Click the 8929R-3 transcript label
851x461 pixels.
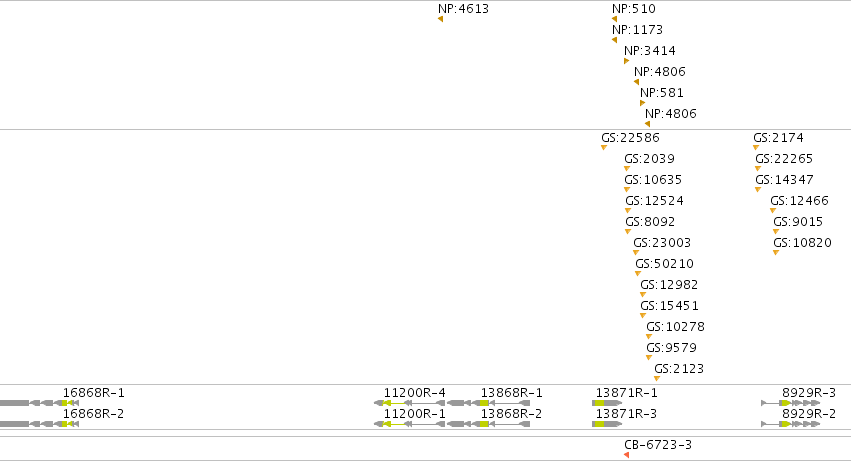(809, 393)
